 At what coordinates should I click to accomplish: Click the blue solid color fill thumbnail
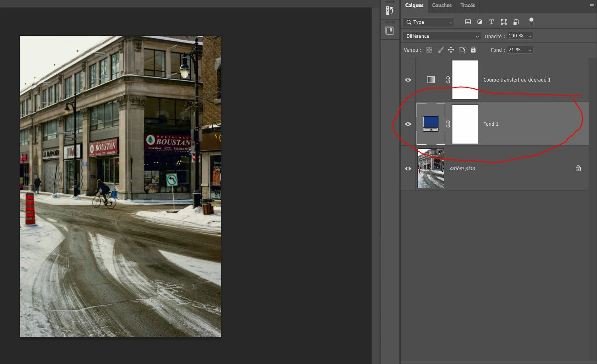pyautogui.click(x=431, y=124)
